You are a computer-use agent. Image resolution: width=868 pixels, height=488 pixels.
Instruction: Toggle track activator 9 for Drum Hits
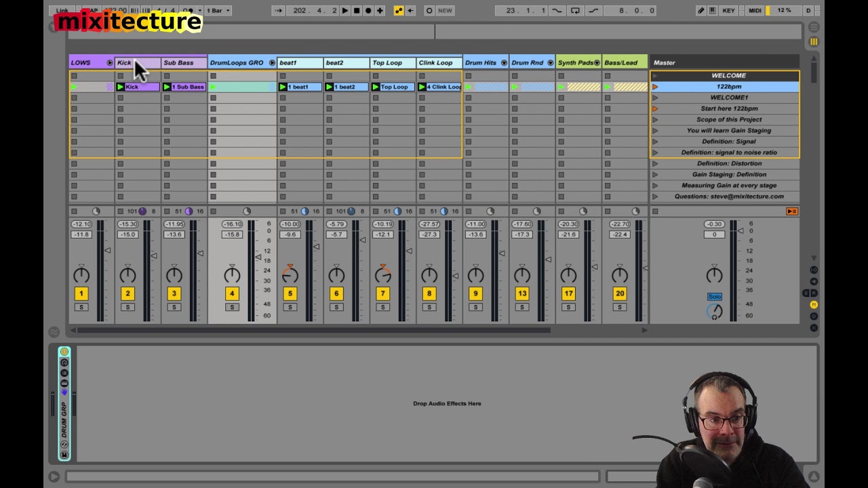click(x=475, y=293)
